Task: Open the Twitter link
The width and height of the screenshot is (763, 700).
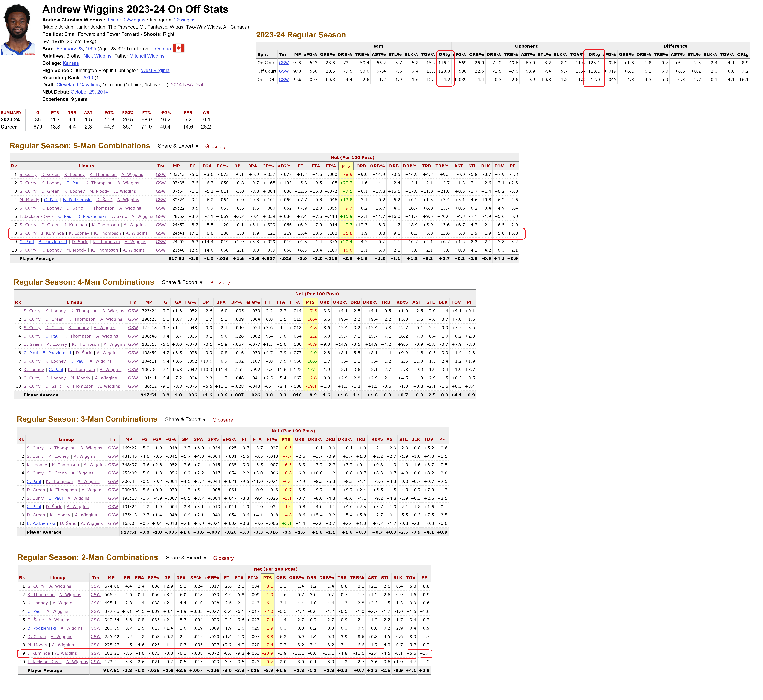Action: pos(114,20)
